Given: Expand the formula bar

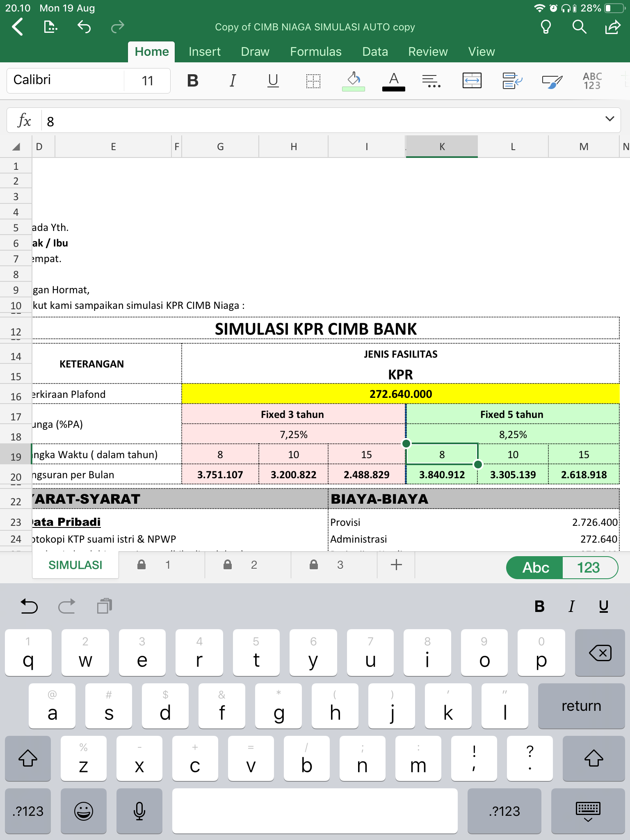Looking at the screenshot, I should 609,119.
